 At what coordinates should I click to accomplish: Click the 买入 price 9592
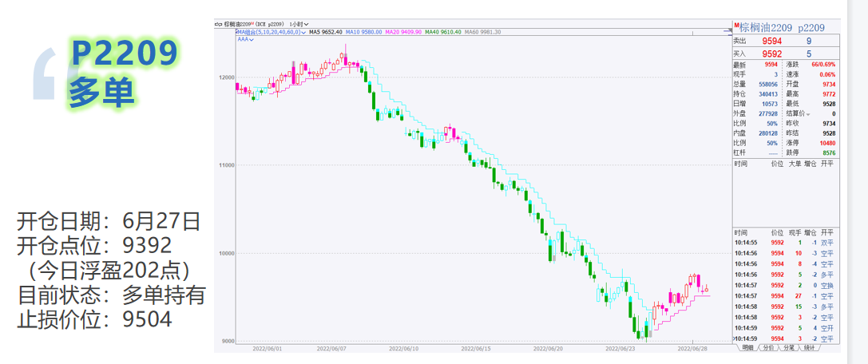(771, 54)
